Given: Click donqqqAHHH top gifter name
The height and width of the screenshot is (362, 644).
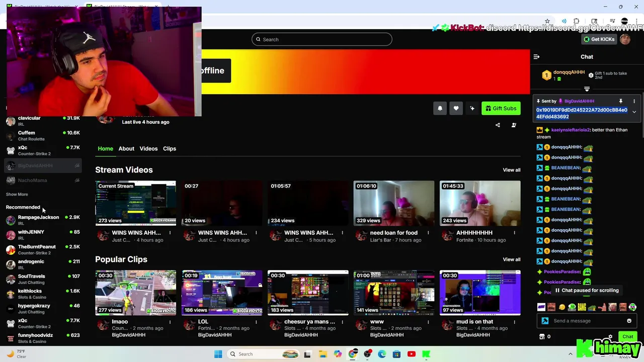Looking at the screenshot, I should [x=568, y=72].
